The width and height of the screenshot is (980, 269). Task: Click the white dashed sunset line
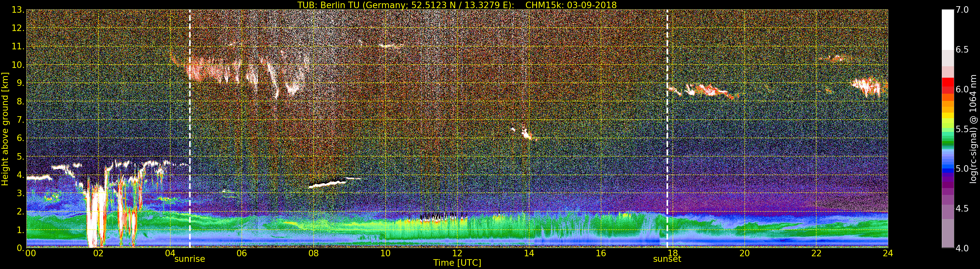coord(667,129)
